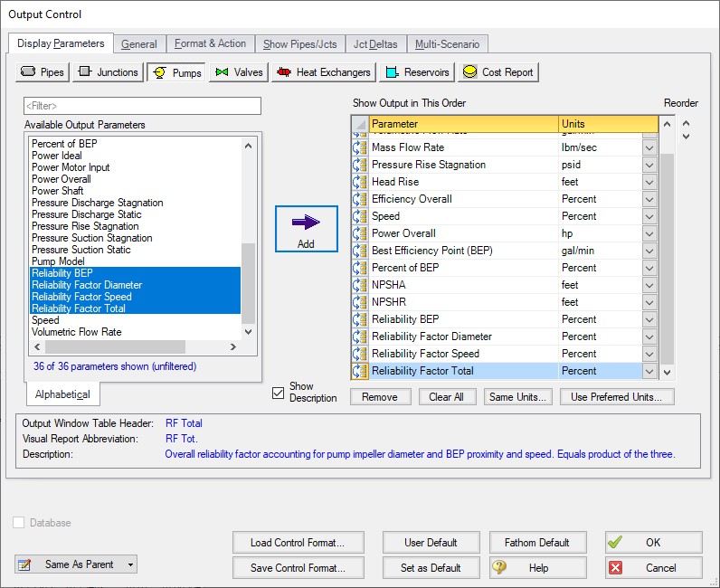720x588 pixels.
Task: Move selected parameter up with Reorder arrow
Action: click(686, 123)
